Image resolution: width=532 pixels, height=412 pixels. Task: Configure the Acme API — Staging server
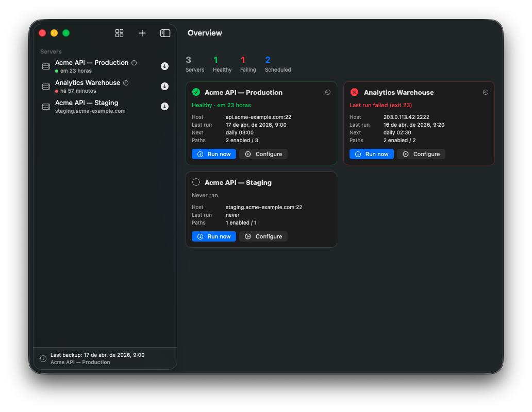point(263,236)
